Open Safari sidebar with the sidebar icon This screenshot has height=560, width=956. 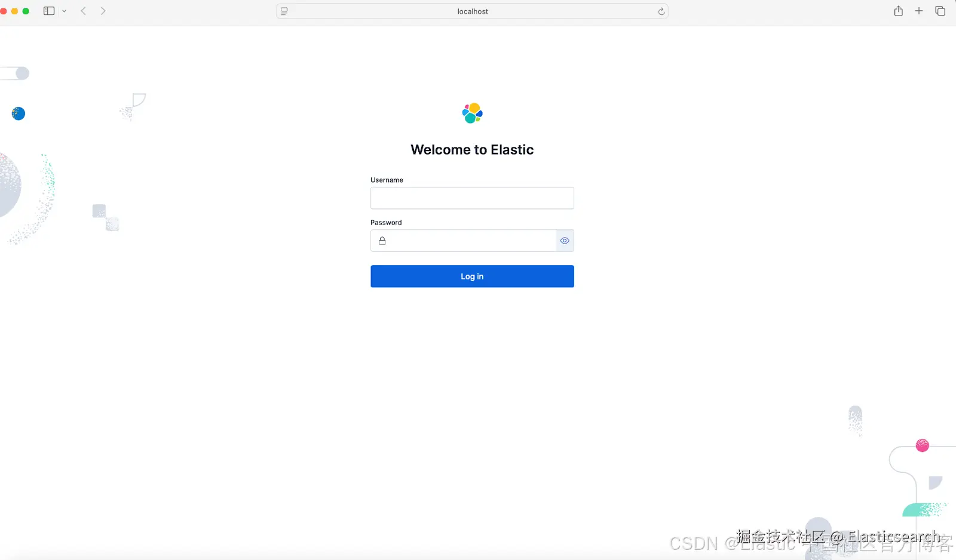tap(49, 11)
